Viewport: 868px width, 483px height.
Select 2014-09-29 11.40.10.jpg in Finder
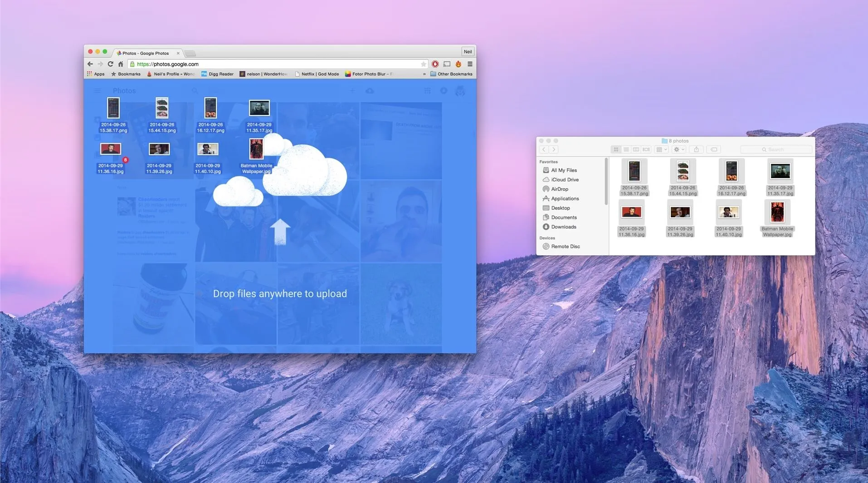point(728,219)
